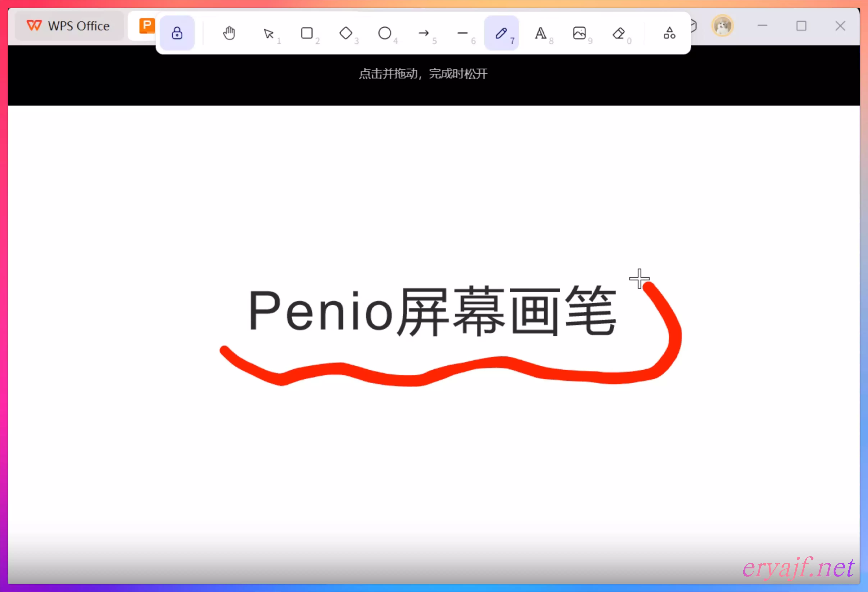Maximize the WPS Office window
868x592 pixels.
(801, 26)
